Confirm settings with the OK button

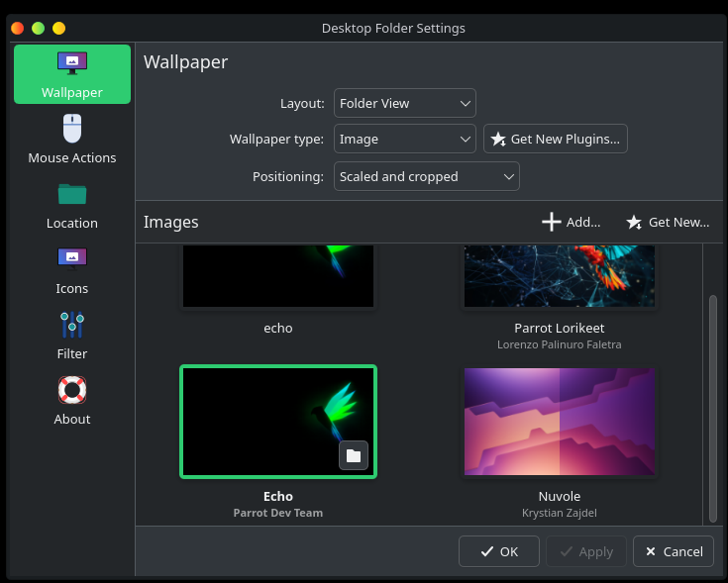point(498,551)
